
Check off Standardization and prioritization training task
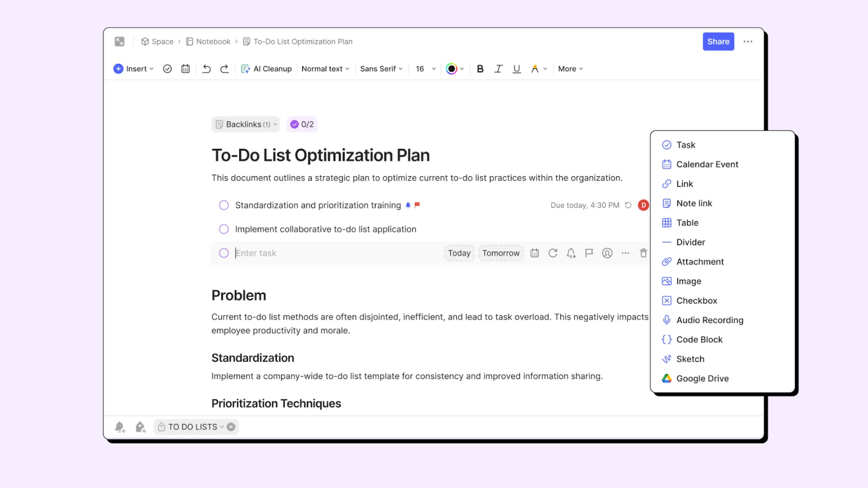coord(224,205)
